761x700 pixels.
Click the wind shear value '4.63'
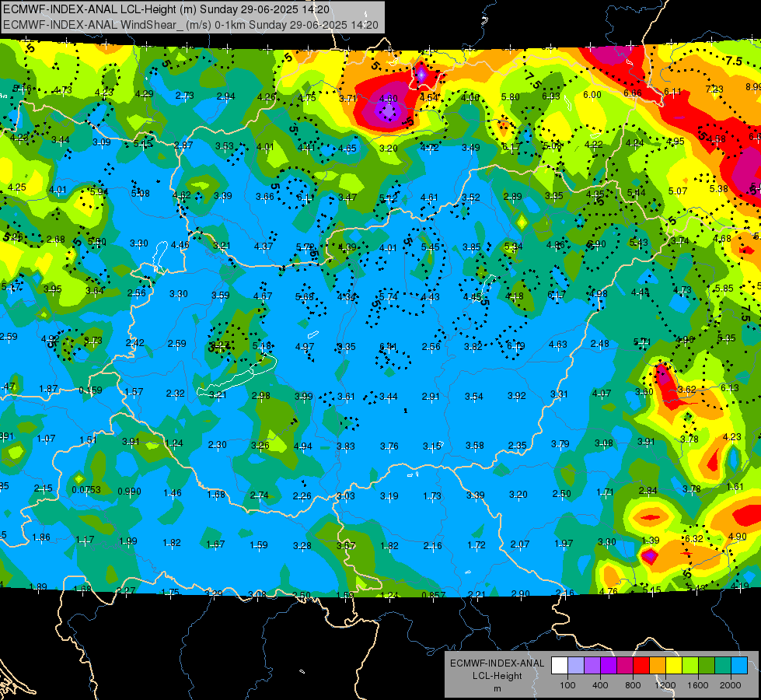[557, 345]
